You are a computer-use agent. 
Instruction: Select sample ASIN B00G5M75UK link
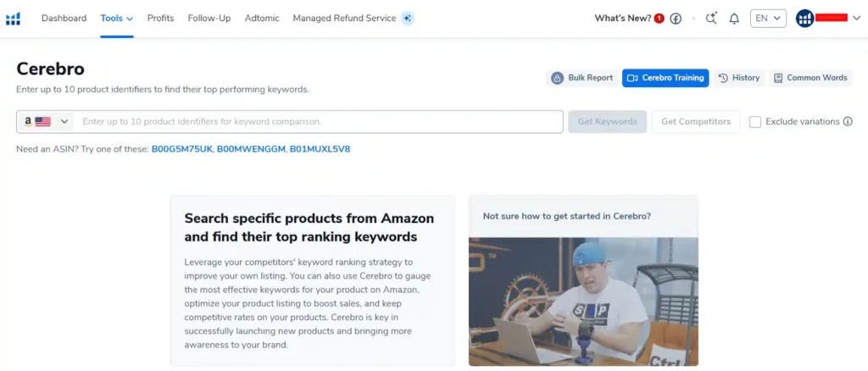(182, 149)
